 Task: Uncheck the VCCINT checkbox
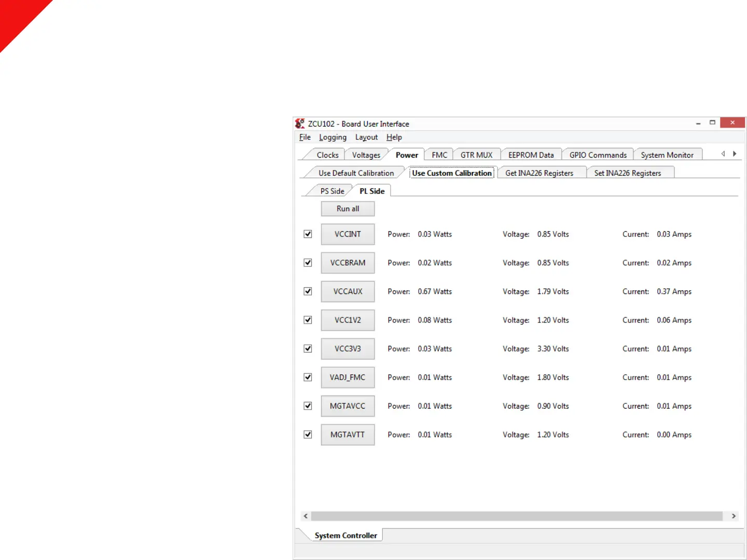pyautogui.click(x=308, y=234)
